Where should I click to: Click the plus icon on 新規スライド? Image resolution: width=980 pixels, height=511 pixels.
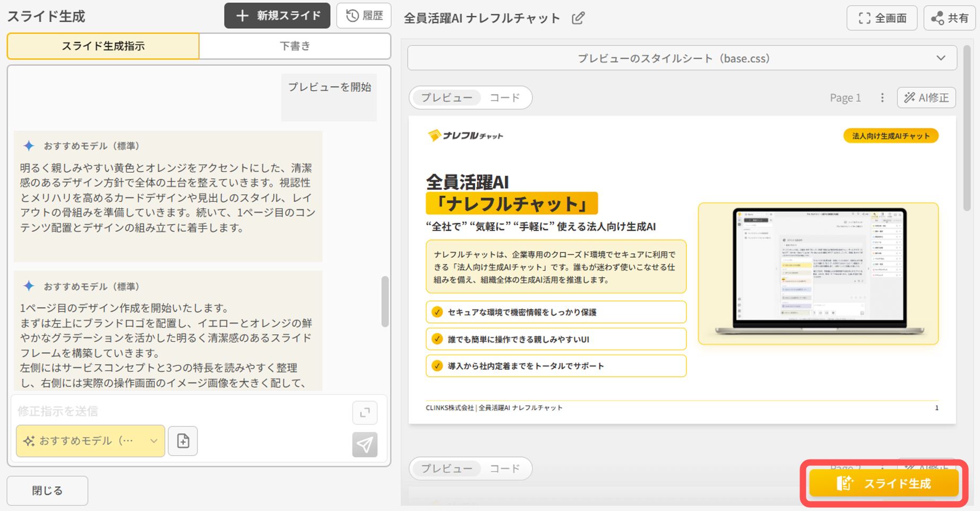click(242, 16)
